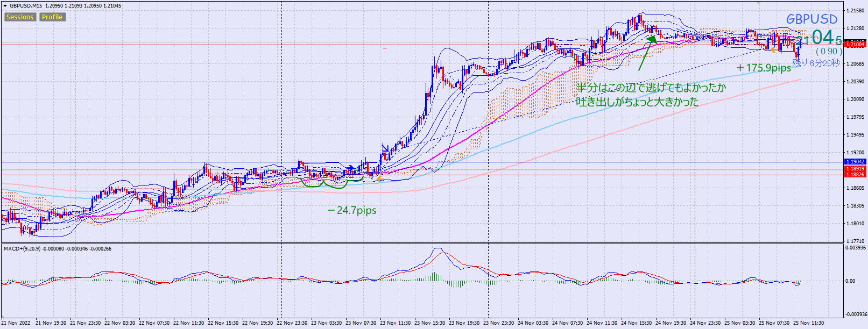The width and height of the screenshot is (868, 329).
Task: Click the 25 Nov 11:30 time label
Action: tap(809, 323)
